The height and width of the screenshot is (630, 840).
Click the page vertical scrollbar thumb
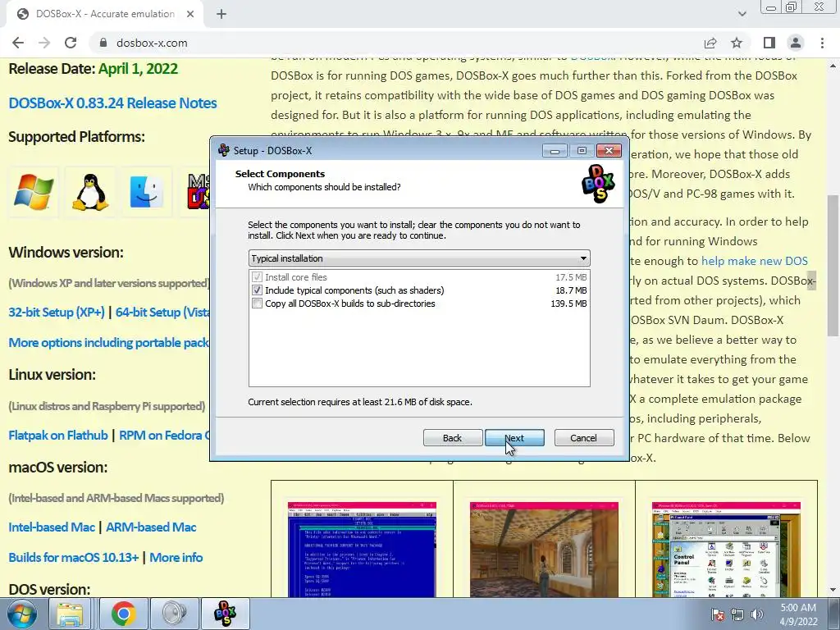(x=833, y=266)
